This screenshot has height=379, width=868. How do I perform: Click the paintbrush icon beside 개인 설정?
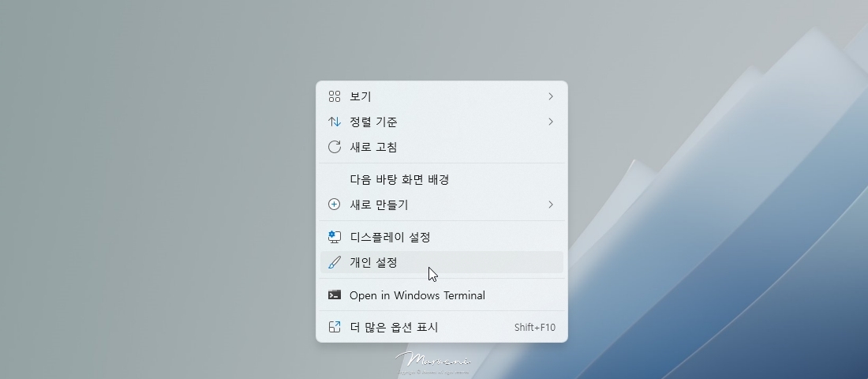335,262
